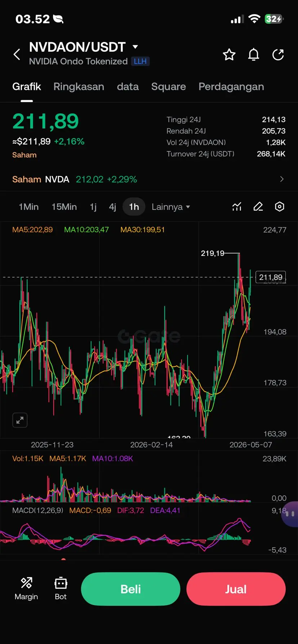Select the 1Min timeframe
Screen dimensions: 298x644
pyautogui.click(x=29, y=207)
